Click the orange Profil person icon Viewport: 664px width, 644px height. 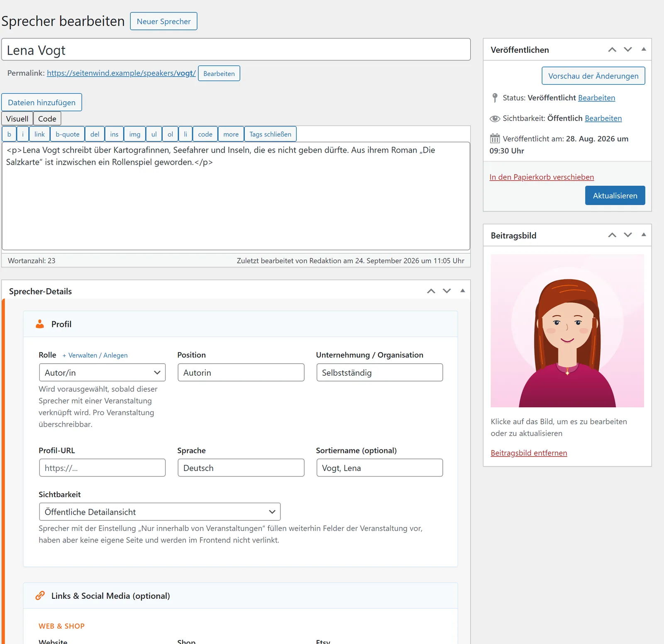40,324
